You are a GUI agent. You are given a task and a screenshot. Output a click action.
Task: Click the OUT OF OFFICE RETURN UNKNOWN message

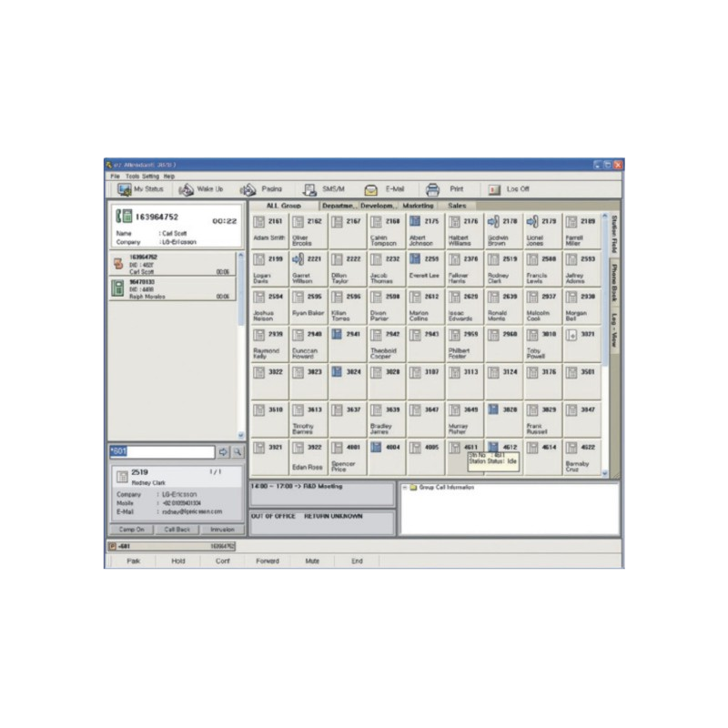click(322, 522)
